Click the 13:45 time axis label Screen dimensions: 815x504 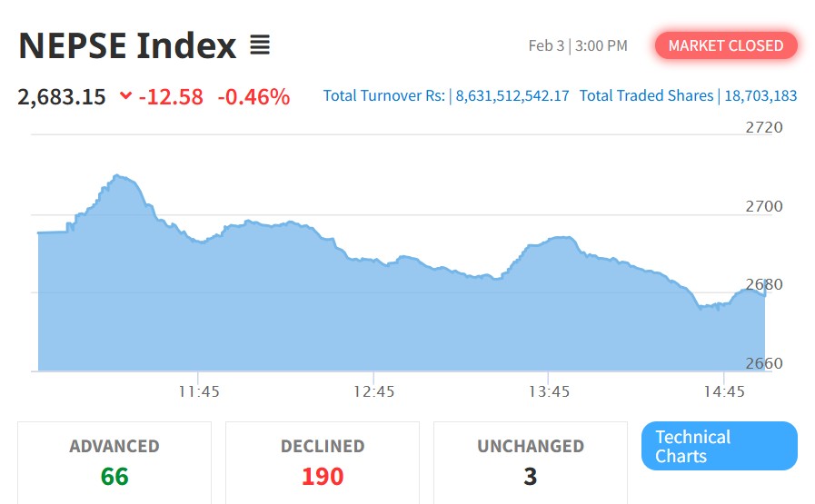[549, 392]
